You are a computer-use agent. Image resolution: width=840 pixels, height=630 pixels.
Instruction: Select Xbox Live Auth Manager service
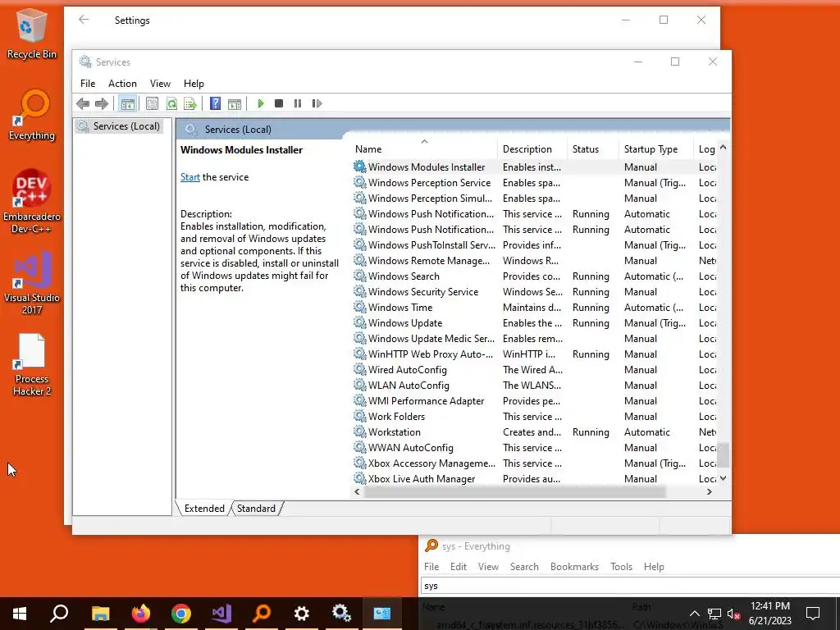pos(535,478)
